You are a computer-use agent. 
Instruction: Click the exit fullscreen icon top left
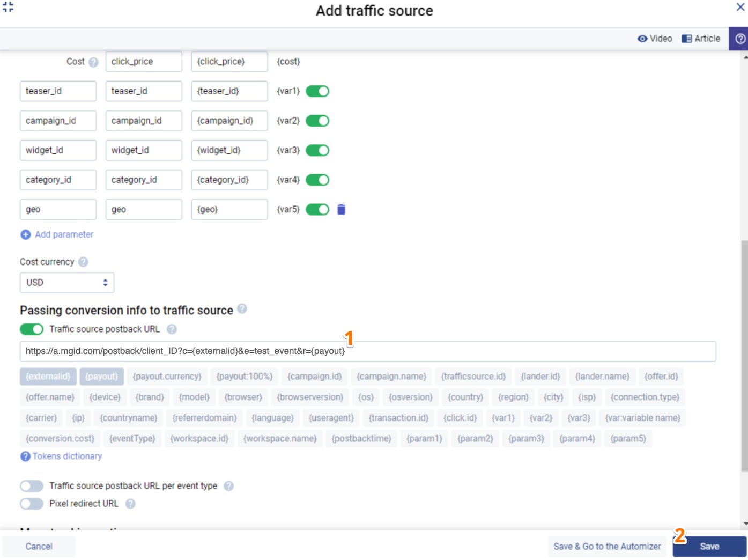point(8,8)
